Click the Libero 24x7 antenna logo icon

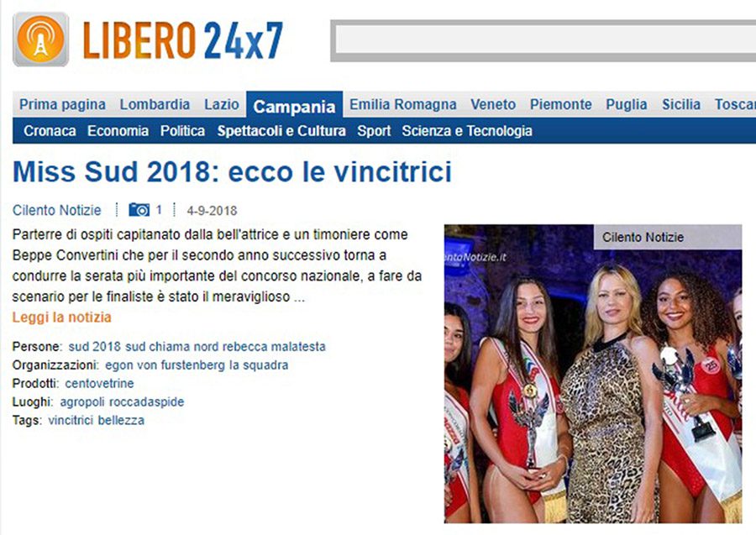(x=40, y=39)
